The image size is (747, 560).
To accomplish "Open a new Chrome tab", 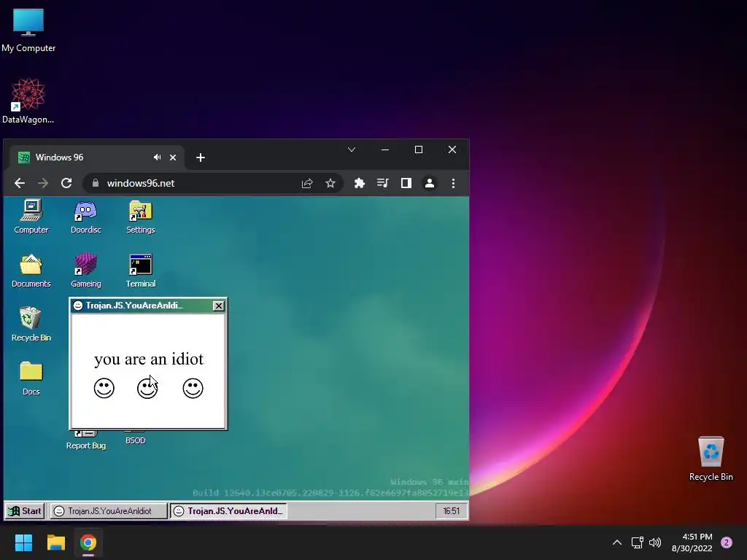I will [x=201, y=157].
